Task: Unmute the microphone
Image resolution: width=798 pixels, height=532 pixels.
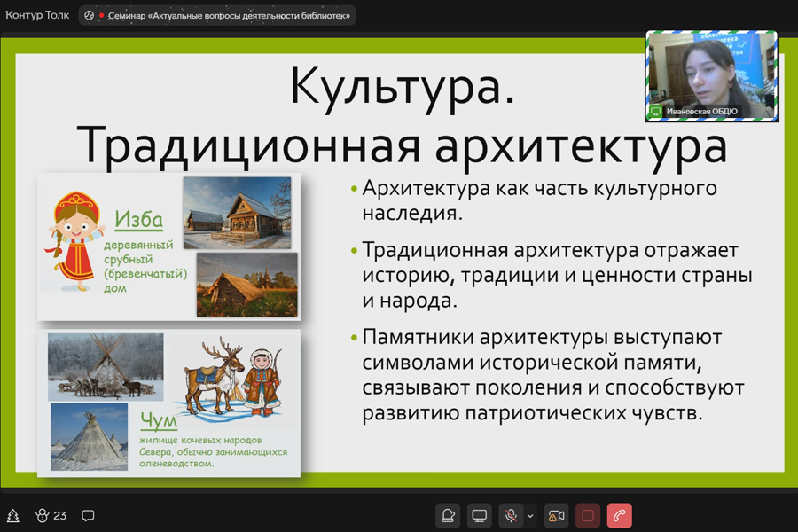Action: click(x=511, y=515)
